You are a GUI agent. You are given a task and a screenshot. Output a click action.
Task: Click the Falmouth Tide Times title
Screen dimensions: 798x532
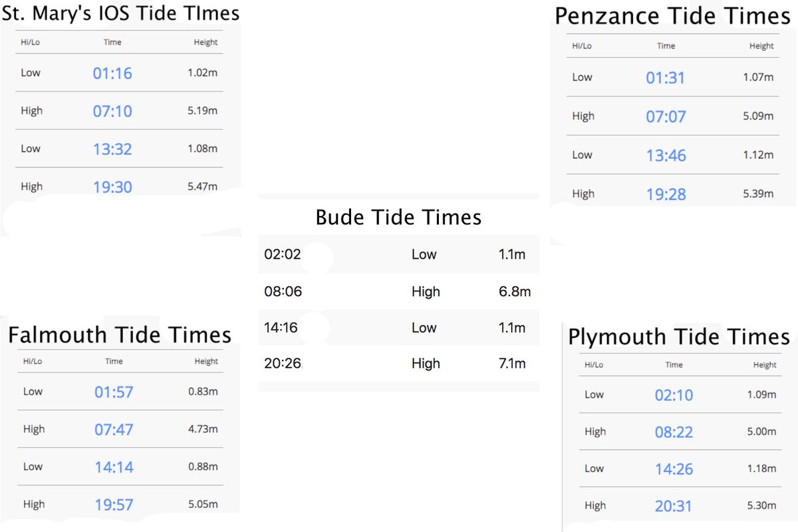(x=120, y=334)
